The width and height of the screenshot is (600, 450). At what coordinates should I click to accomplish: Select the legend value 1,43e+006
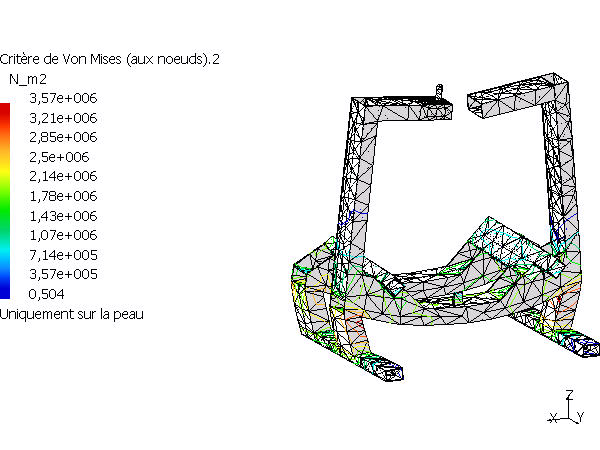[64, 216]
